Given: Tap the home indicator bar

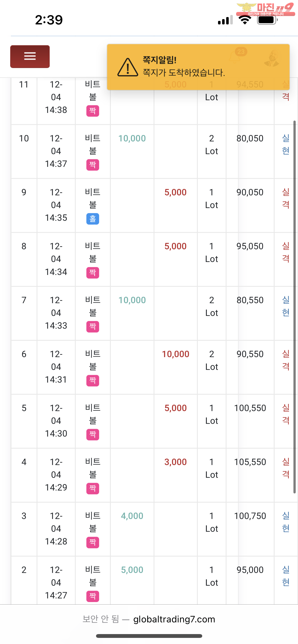Looking at the screenshot, I should pos(149,636).
